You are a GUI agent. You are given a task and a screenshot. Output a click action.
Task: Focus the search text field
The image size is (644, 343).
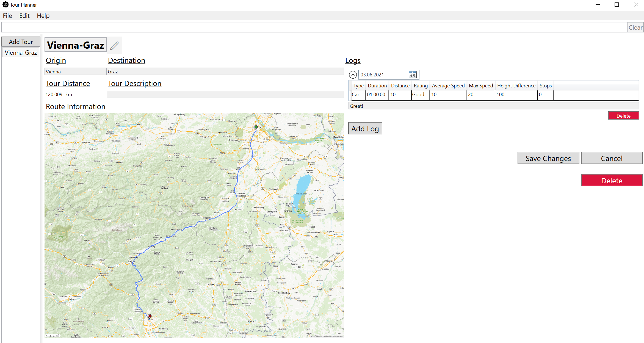tap(313, 27)
